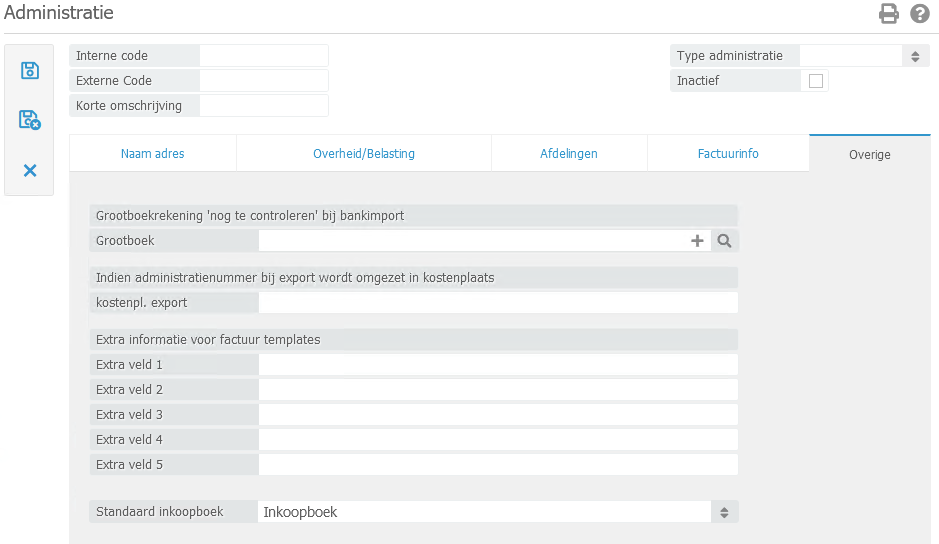
Task: Select the Extra veld 3 input
Action: [498, 415]
